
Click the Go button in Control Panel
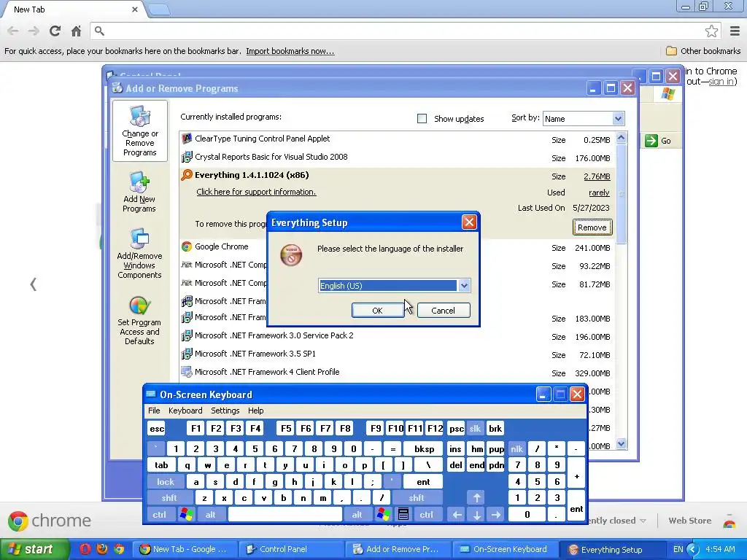[659, 141]
